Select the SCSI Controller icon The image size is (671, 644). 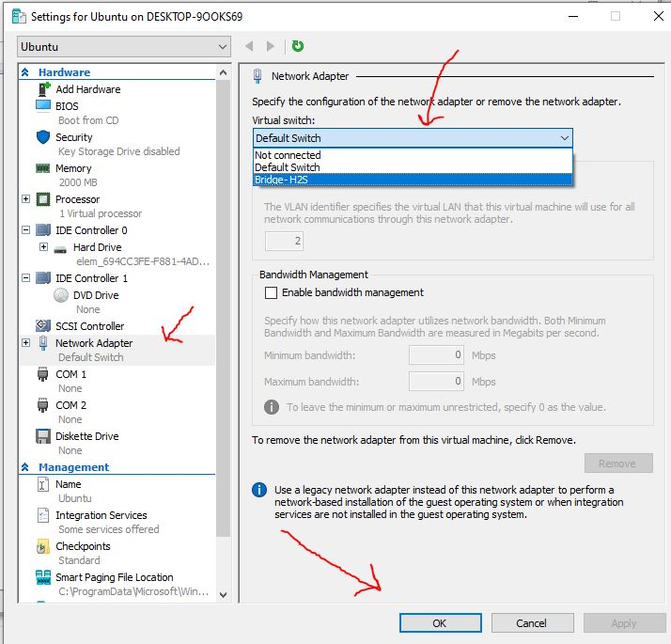[43, 326]
